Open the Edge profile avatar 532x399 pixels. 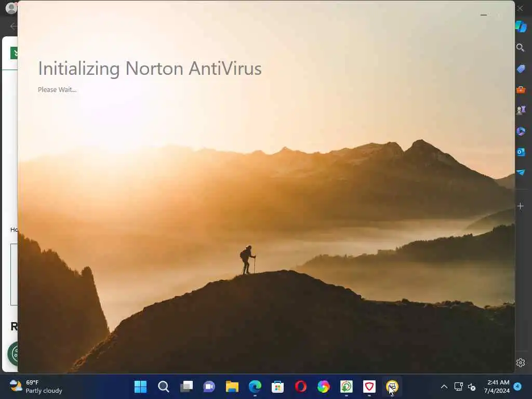(11, 8)
